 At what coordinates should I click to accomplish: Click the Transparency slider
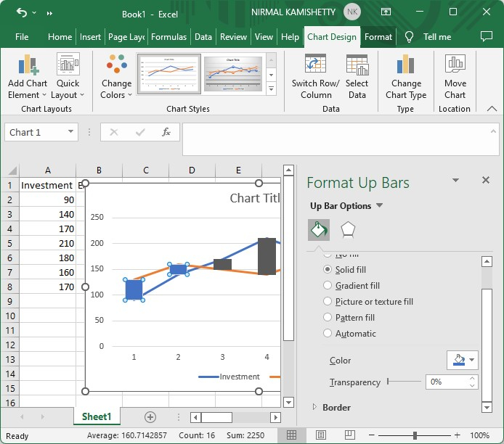[404, 382]
